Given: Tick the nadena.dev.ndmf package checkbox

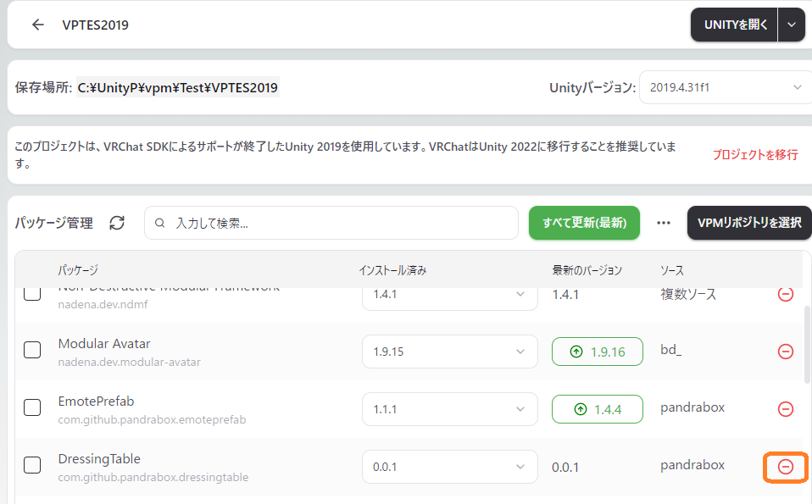Looking at the screenshot, I should tap(32, 294).
